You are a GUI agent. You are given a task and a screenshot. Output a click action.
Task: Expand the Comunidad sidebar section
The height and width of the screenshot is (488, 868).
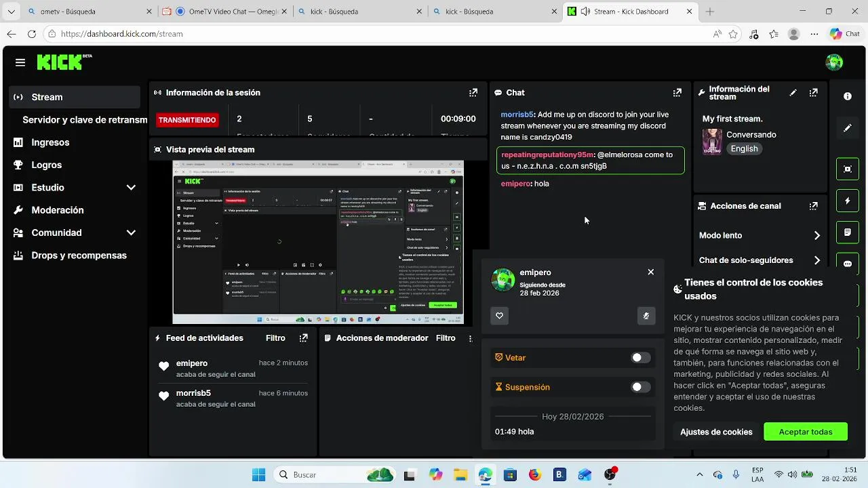point(131,232)
